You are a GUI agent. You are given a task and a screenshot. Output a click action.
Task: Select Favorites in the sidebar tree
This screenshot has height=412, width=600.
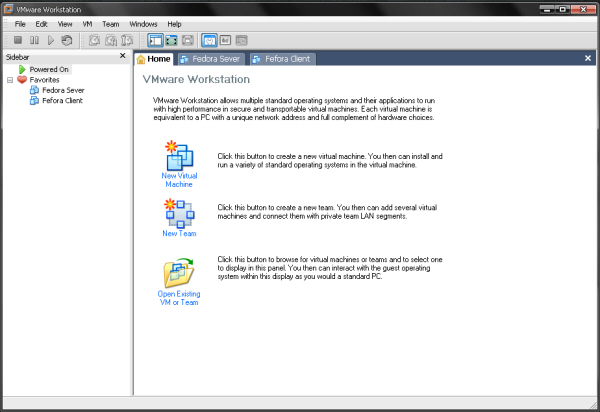point(44,80)
